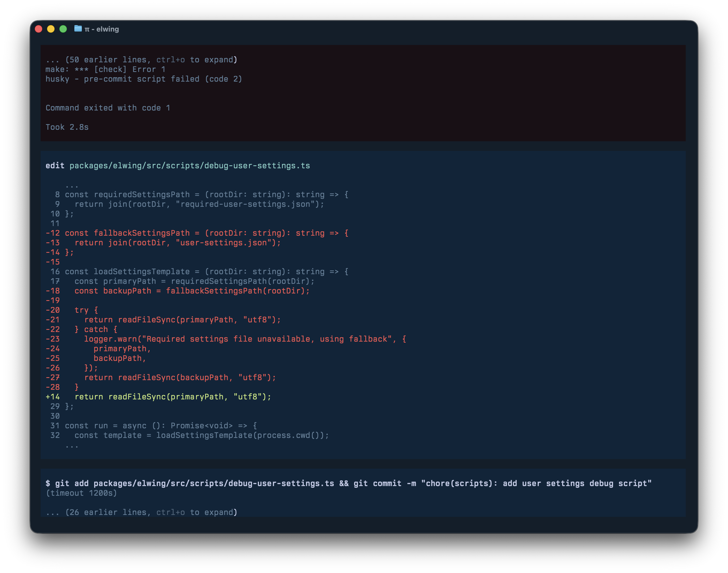Image resolution: width=728 pixels, height=573 pixels.
Task: Click the Command exited with code 1 text
Action: 108,107
